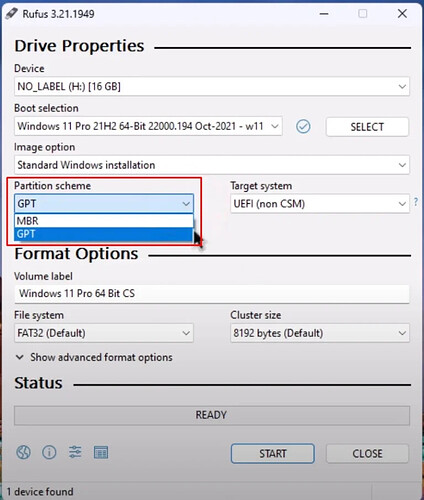This screenshot has height=500, width=424.
Task: Click the About info icon
Action: [x=49, y=452]
